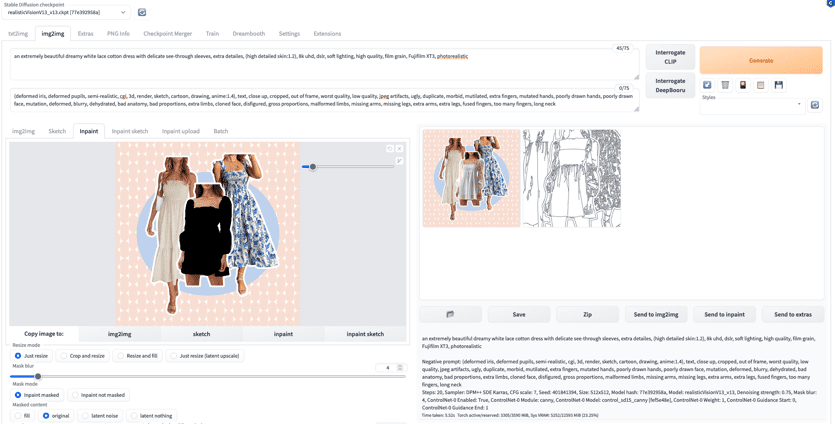Click the trash icon to clear prompt

point(725,85)
